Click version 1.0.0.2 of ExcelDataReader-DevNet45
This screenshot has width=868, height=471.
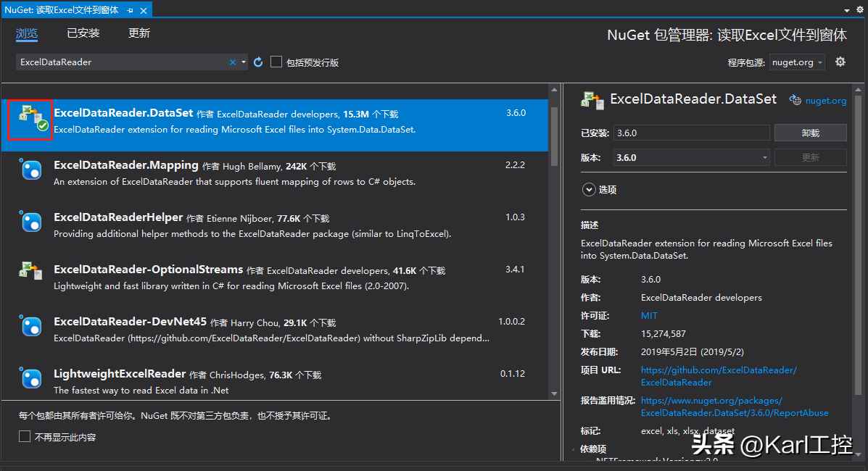(x=511, y=322)
